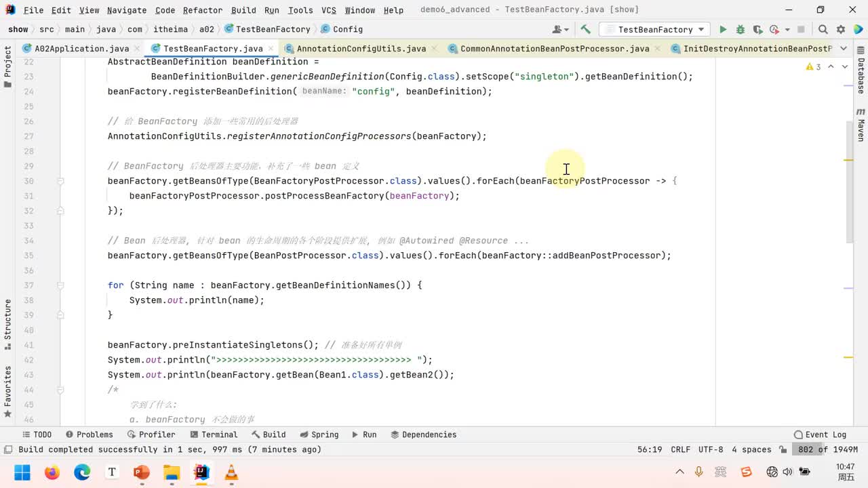The image size is (868, 488).
Task: Open line separator CRLF selector
Action: pyautogui.click(x=680, y=449)
